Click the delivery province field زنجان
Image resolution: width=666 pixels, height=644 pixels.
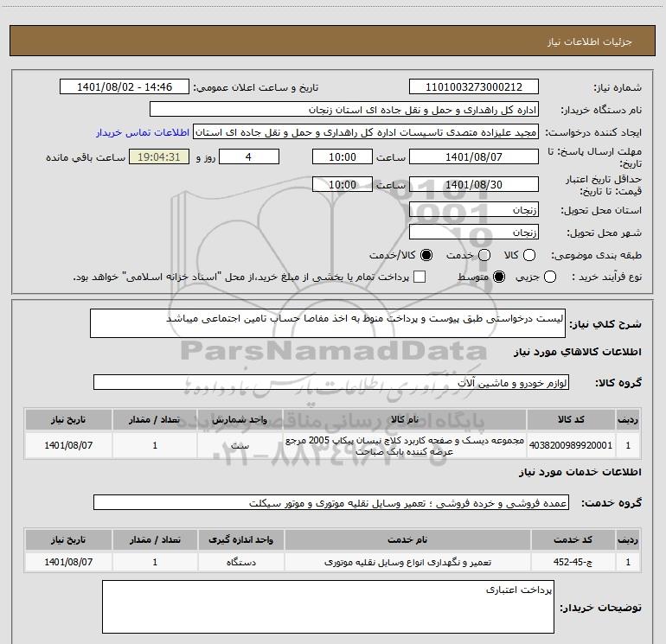pyautogui.click(x=474, y=210)
